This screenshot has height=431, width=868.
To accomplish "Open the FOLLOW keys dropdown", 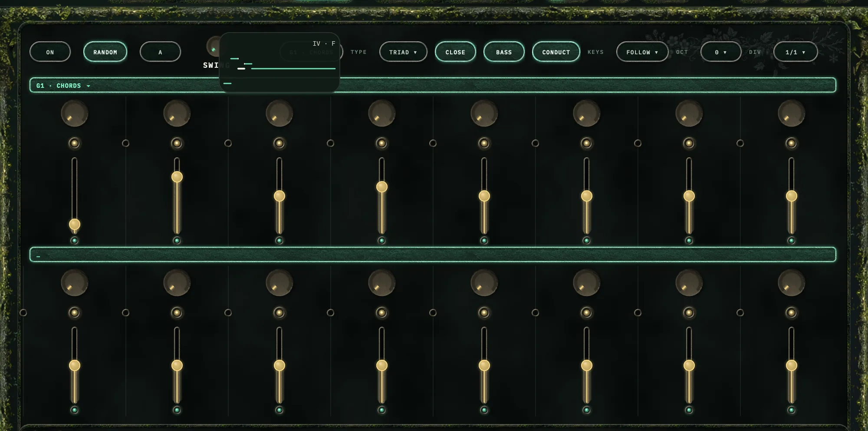I will pos(642,52).
